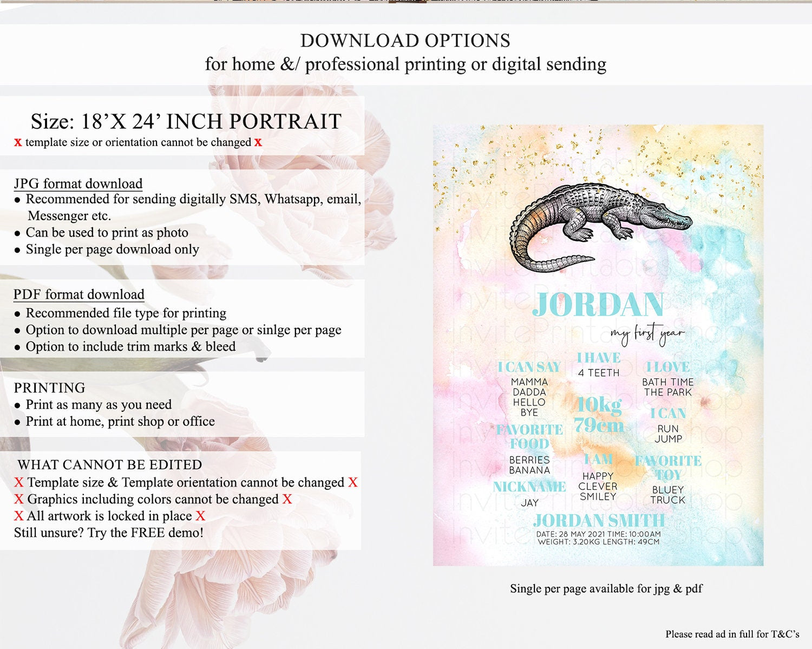
Task: Click the red X after "locked in place"
Action: pyautogui.click(x=200, y=516)
